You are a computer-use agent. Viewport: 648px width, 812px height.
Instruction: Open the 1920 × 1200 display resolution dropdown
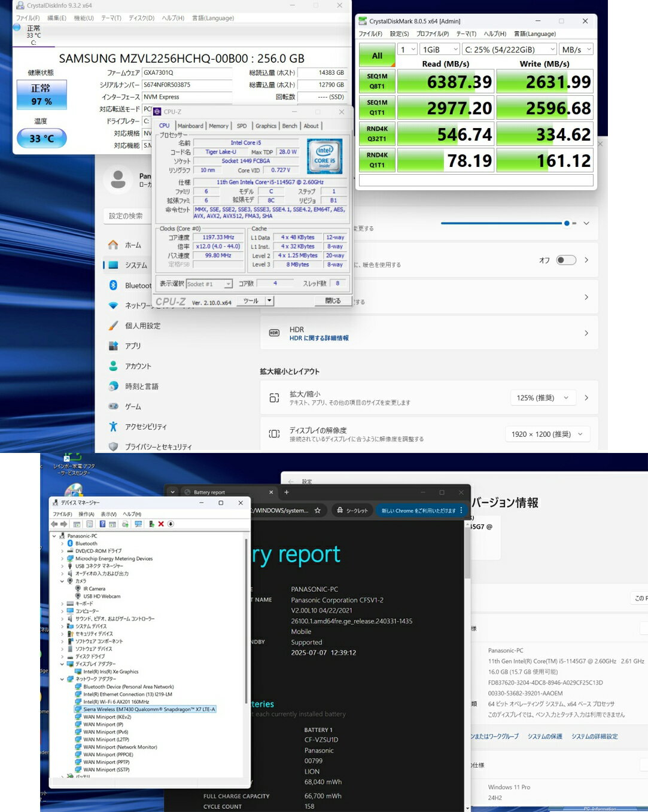click(x=547, y=434)
